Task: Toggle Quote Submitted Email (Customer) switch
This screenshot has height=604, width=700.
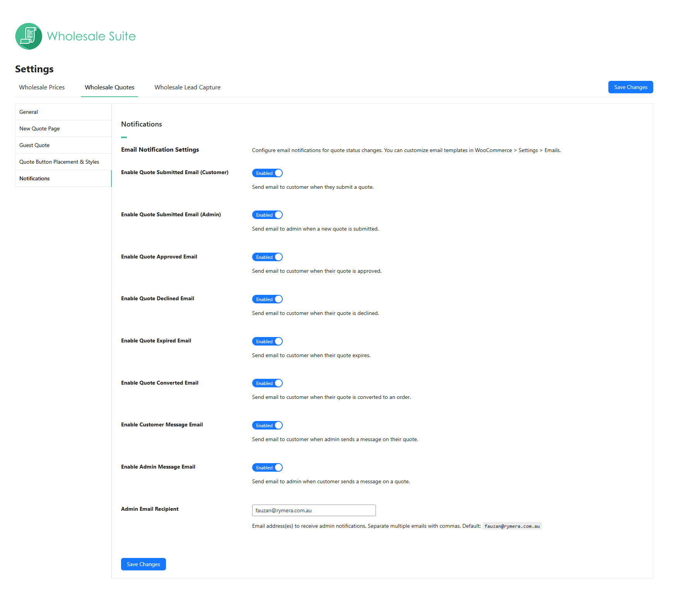Action: 267,173
